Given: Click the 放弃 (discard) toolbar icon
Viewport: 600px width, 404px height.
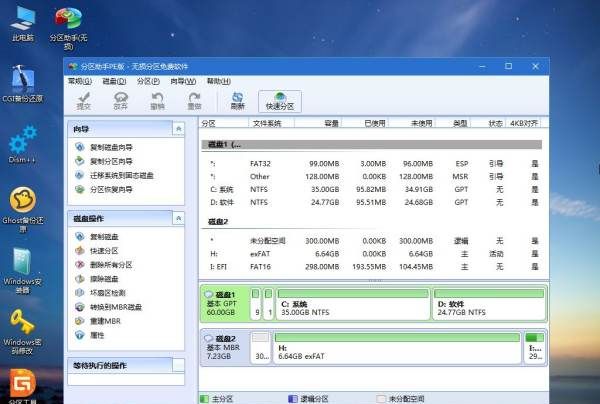Looking at the screenshot, I should [121, 99].
